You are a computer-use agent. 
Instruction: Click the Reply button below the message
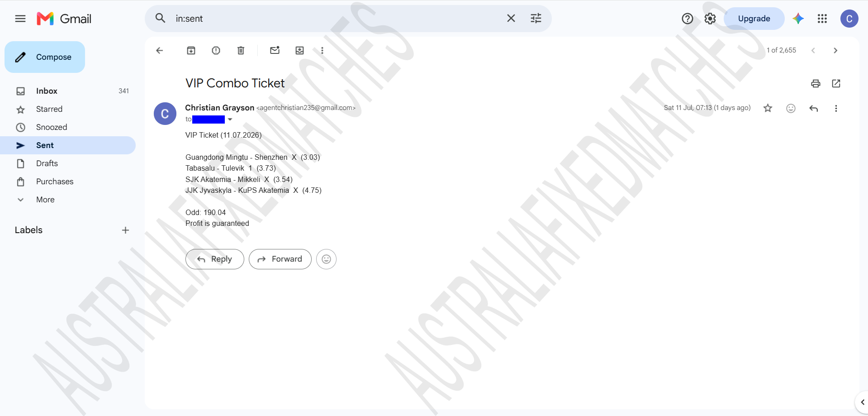tap(215, 259)
